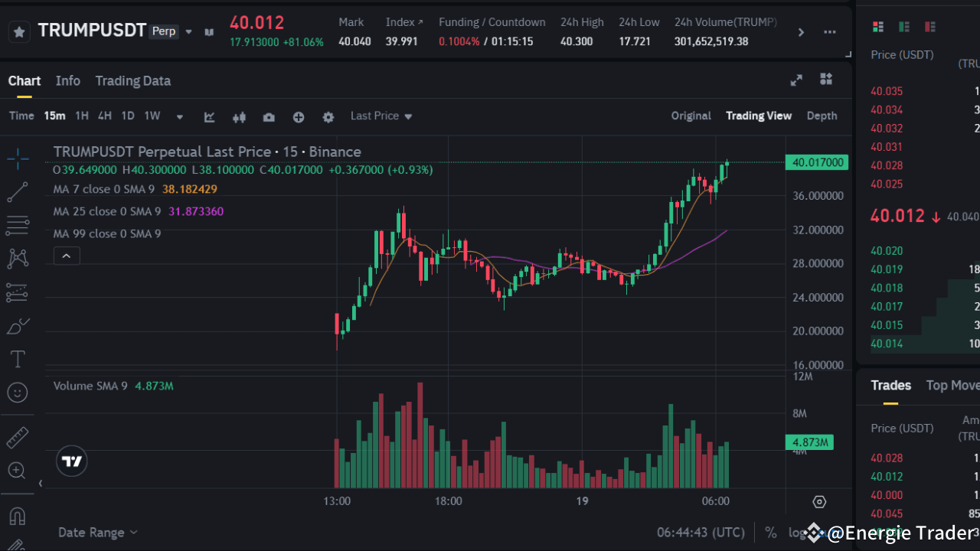Click the 40.012 order book mid price
980x551 pixels.
click(897, 216)
